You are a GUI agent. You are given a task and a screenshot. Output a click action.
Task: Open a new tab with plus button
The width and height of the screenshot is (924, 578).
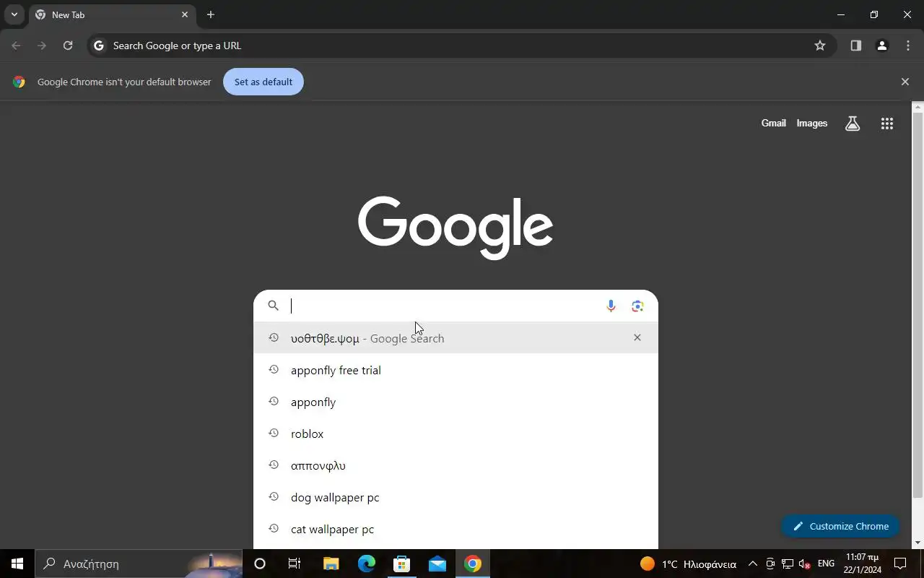coord(211,14)
